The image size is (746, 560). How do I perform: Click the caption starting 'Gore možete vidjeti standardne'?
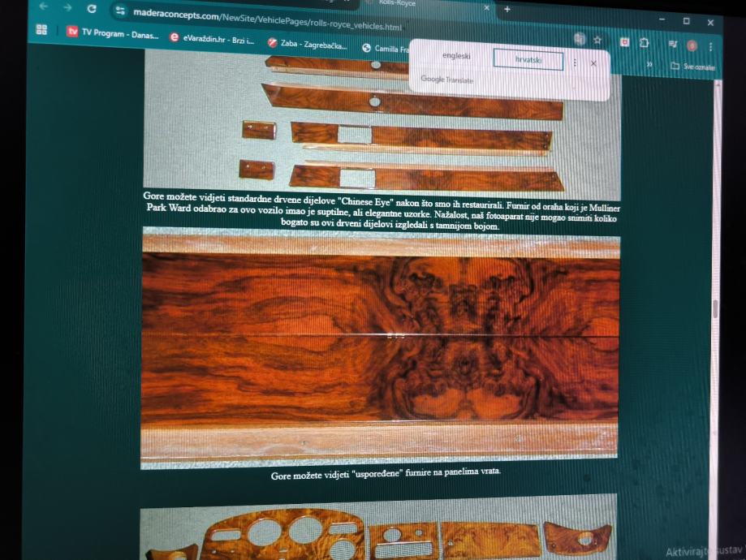point(382,212)
